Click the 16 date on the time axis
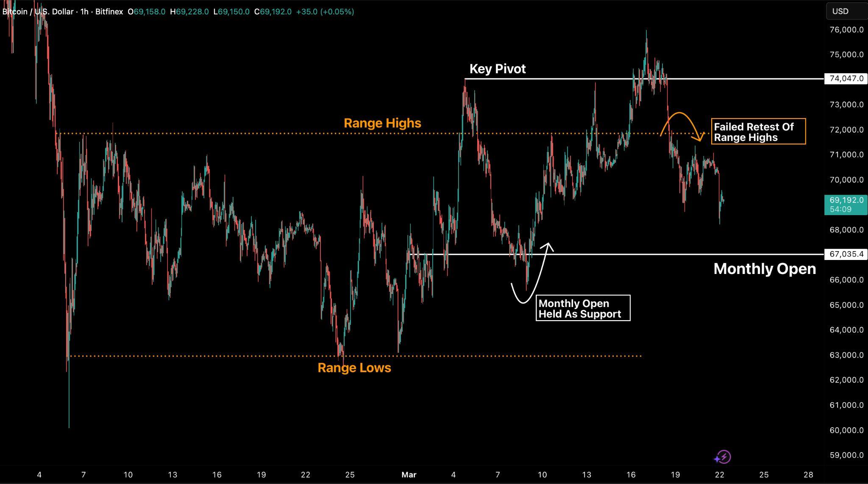Image resolution: width=868 pixels, height=484 pixels. [x=631, y=475]
